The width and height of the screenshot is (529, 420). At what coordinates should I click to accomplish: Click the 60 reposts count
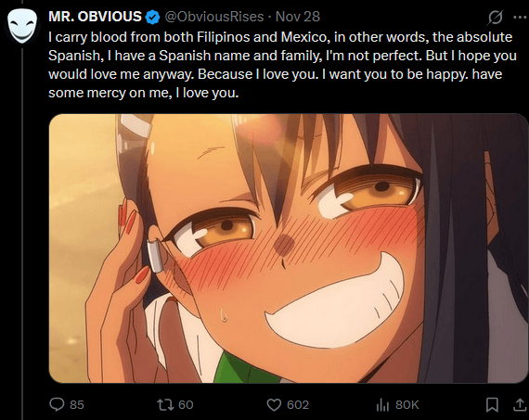pos(186,405)
